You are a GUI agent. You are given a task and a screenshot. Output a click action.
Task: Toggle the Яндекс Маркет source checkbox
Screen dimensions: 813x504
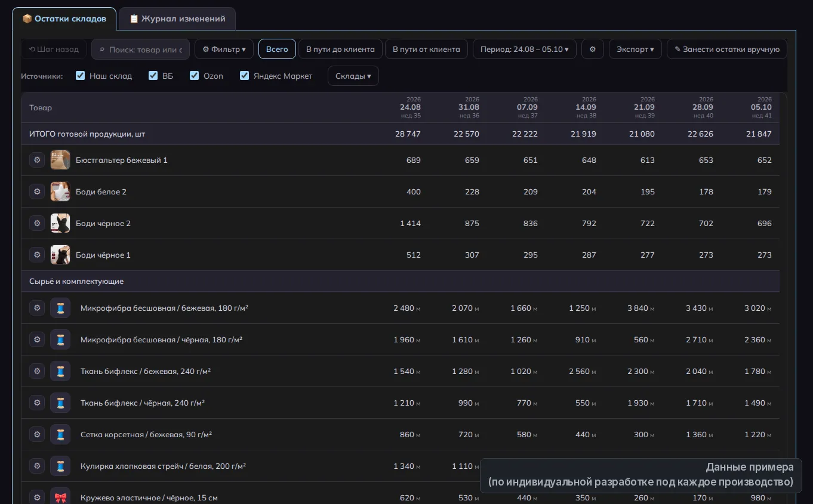245,76
